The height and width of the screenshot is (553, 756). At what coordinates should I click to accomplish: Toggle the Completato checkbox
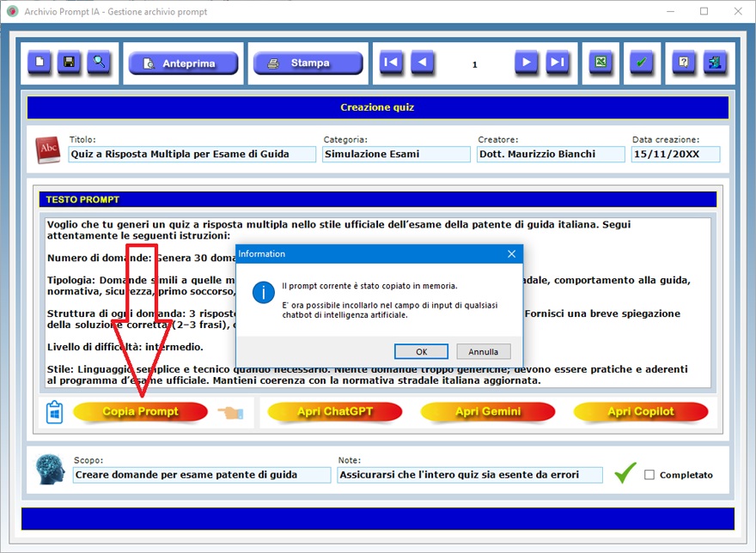[x=649, y=475]
